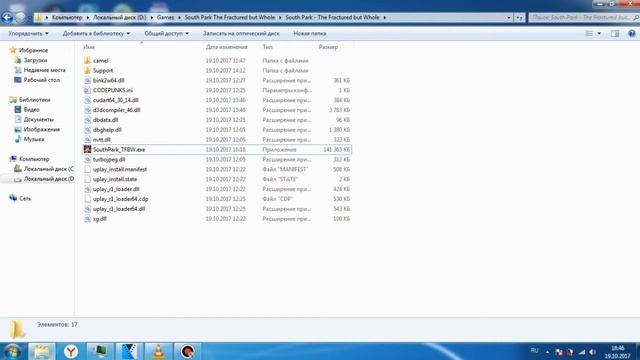Sort by the Размер column header
The height and width of the screenshot is (360, 640).
coord(328,47)
